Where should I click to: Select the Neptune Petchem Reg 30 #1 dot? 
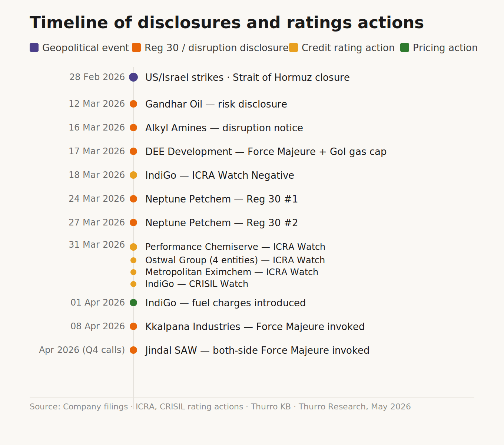[x=133, y=199]
